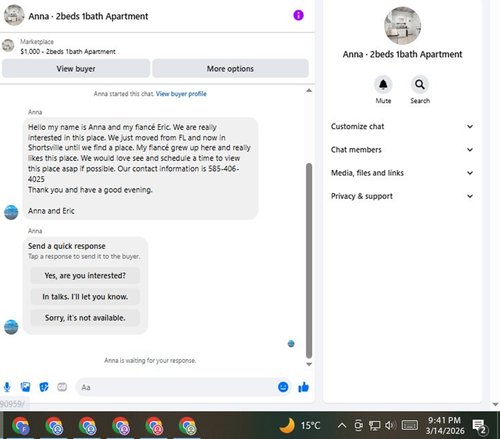
Task: Click weather moon icon in taskbar
Action: (x=287, y=425)
